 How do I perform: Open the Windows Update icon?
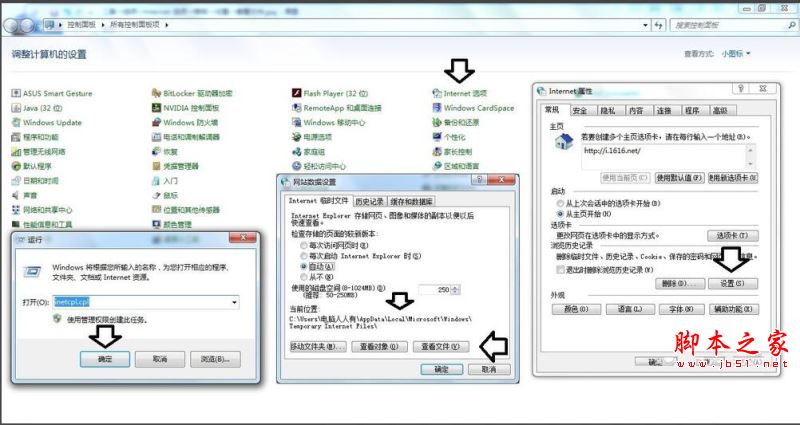coord(16,122)
